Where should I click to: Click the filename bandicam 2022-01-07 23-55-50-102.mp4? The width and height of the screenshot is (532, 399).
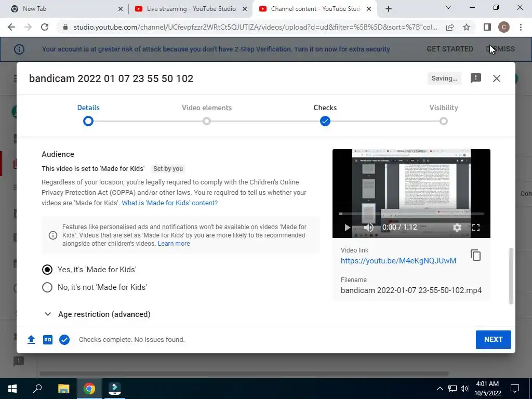pos(411,290)
